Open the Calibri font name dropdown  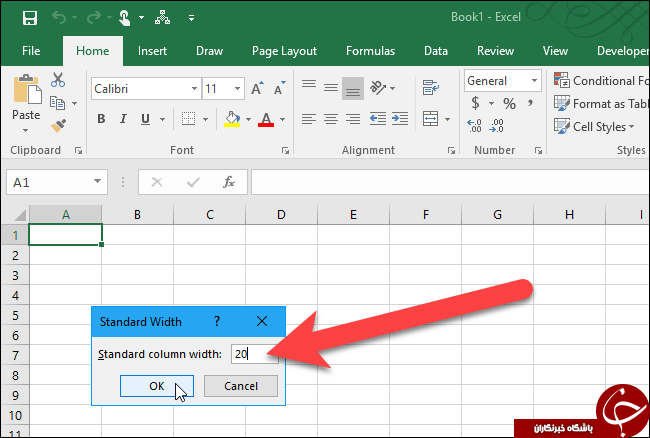[194, 89]
